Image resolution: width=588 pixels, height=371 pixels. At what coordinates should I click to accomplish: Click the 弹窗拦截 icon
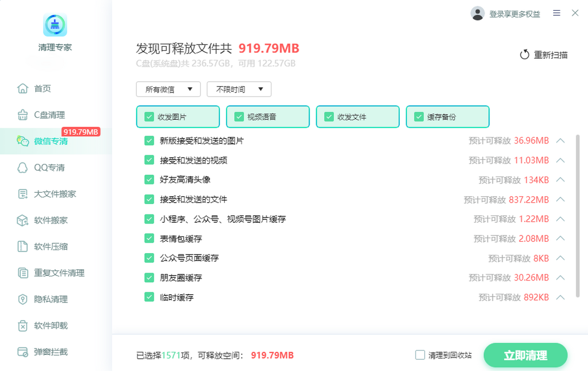[x=23, y=352]
